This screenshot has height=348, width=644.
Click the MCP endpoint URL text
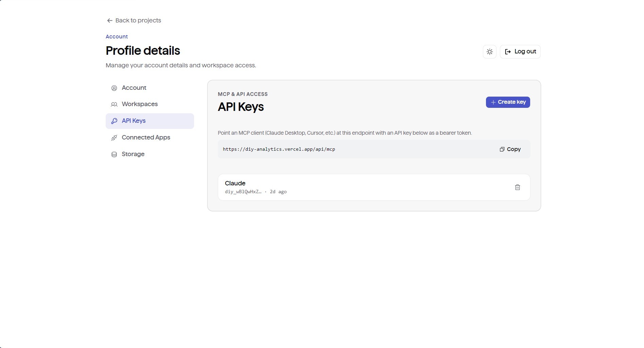tap(279, 149)
